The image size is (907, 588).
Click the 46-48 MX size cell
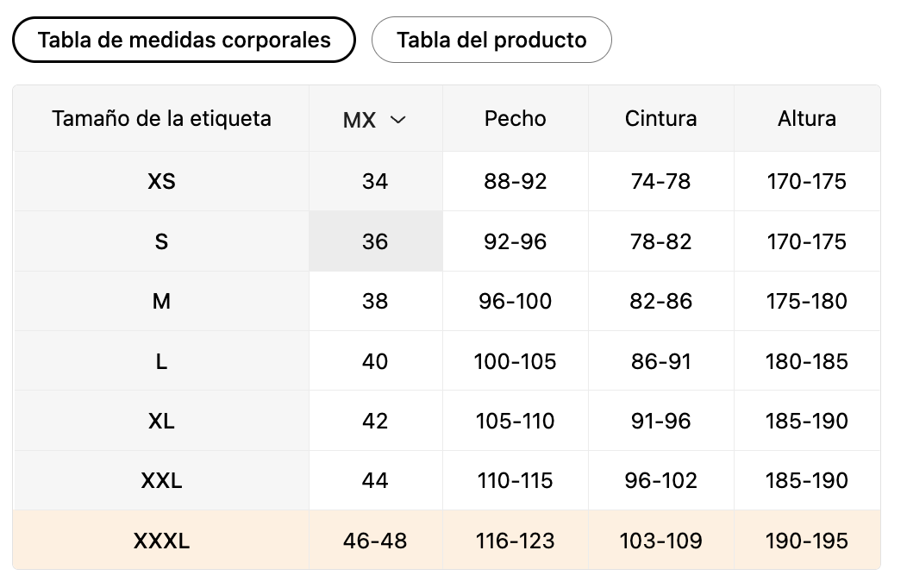tap(375, 541)
